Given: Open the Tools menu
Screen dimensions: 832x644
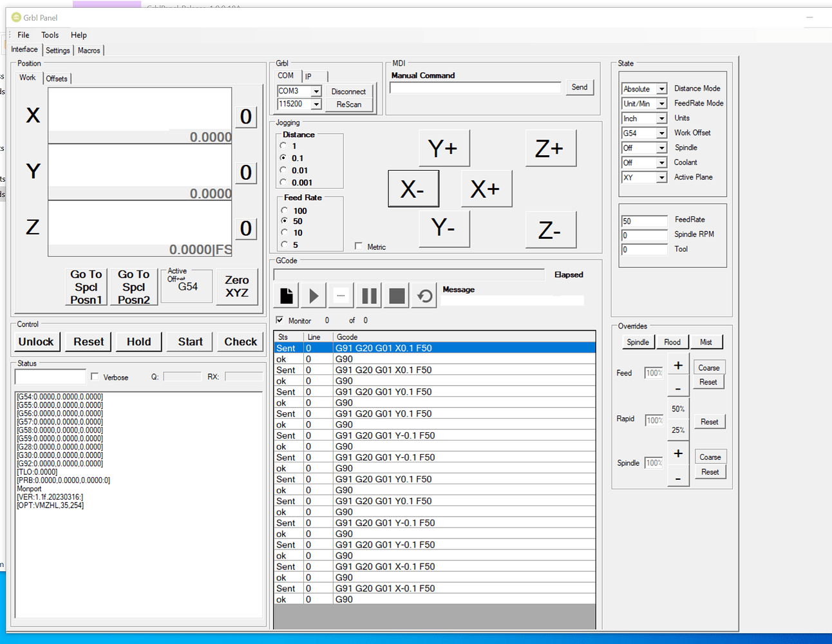Looking at the screenshot, I should click(50, 35).
